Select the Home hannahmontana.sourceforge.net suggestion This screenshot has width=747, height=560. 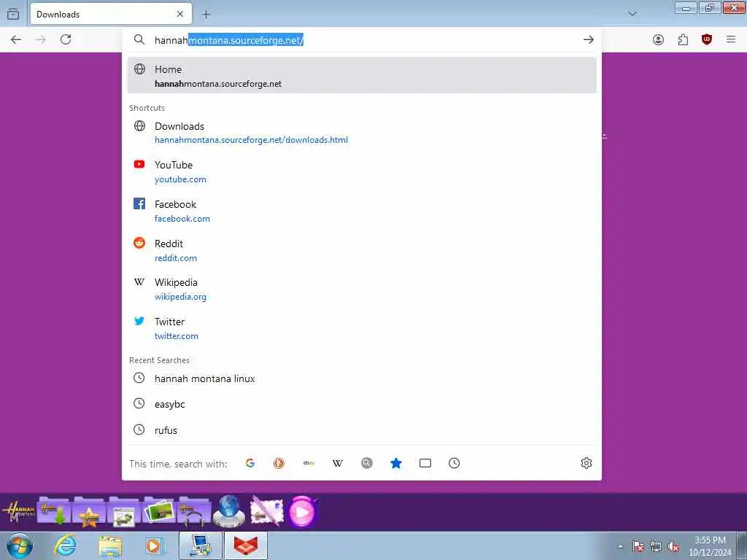pyautogui.click(x=362, y=76)
